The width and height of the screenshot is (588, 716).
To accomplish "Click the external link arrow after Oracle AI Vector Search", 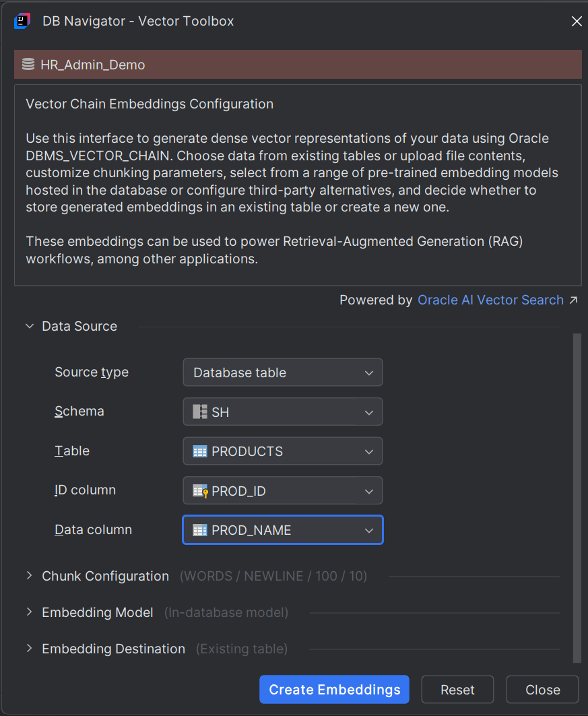I will (575, 299).
